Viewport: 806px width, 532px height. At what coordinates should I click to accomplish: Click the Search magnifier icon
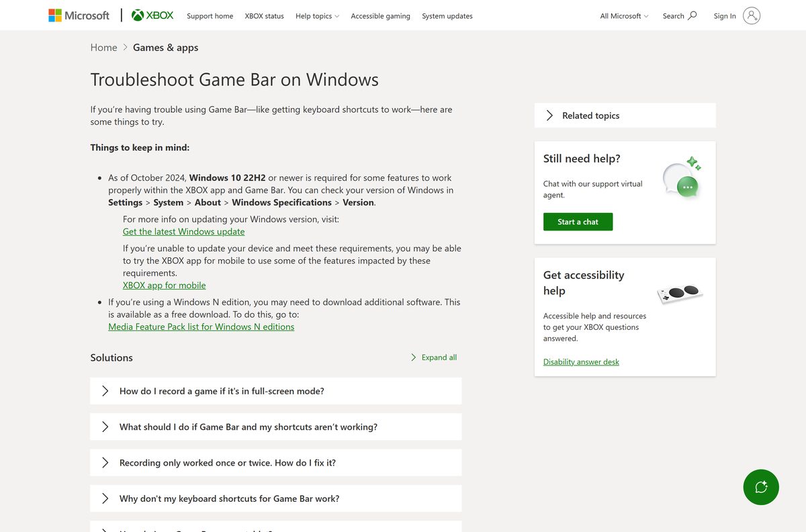pyautogui.click(x=692, y=15)
